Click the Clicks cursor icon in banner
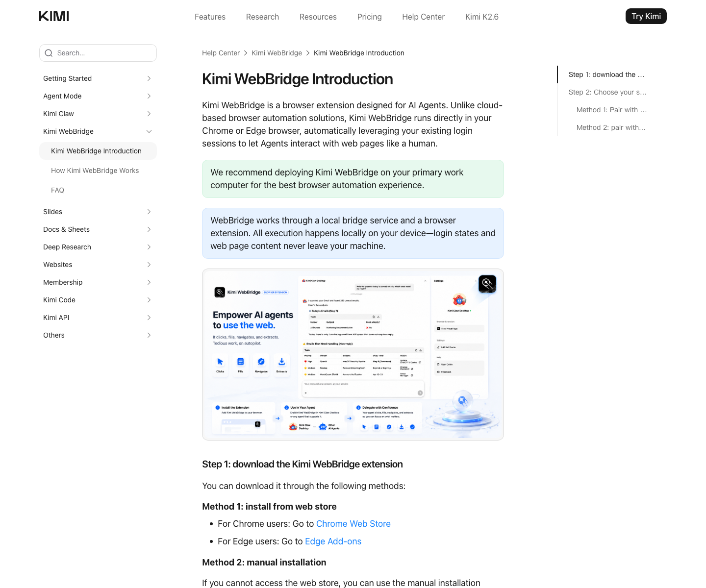Viewport: 706px width, 588px height. (220, 362)
